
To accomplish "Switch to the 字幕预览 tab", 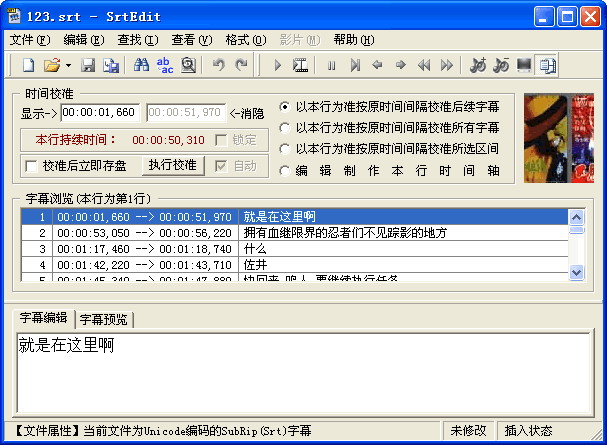I will 104,320.
